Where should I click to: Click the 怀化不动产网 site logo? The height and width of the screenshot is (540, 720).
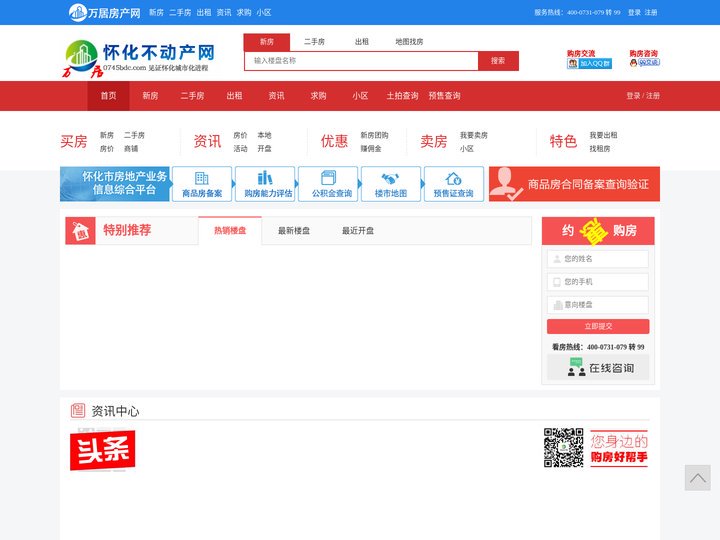tap(138, 58)
